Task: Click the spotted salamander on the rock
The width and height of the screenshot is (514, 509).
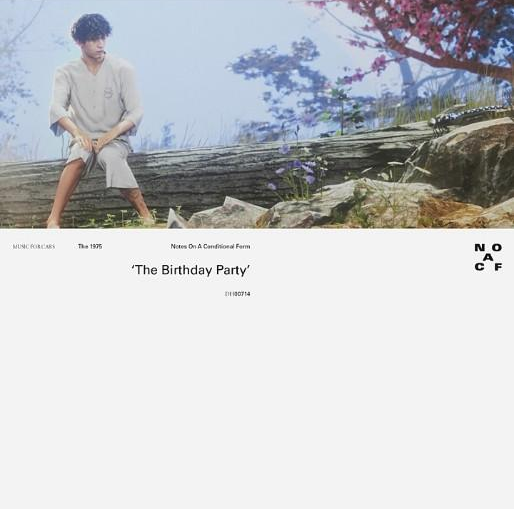Action: pos(468,116)
